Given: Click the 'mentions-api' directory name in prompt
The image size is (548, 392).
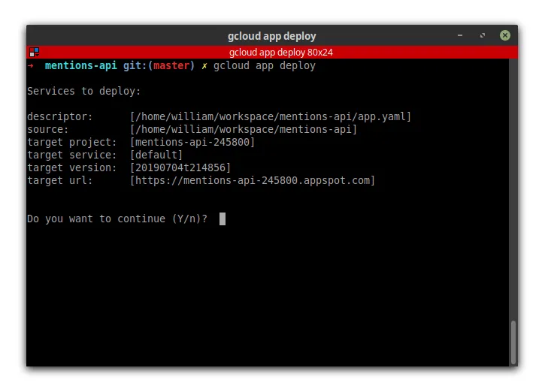Looking at the screenshot, I should click(80, 66).
